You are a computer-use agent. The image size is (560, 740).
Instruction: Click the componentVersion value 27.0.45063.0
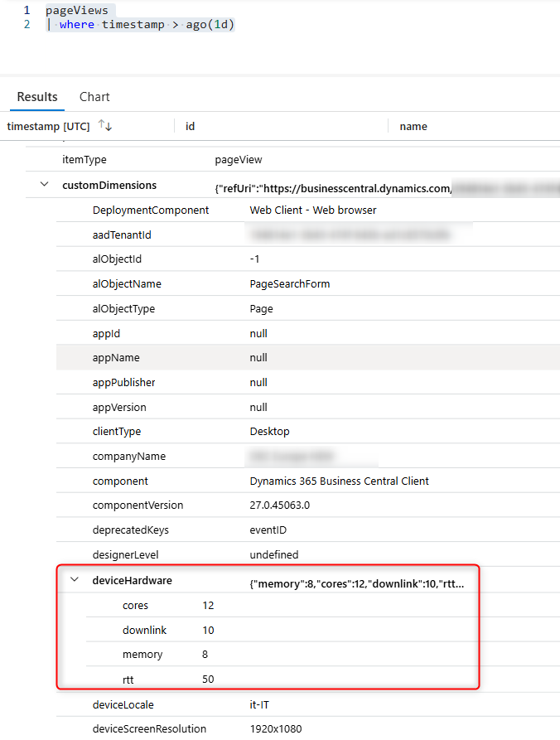(287, 505)
